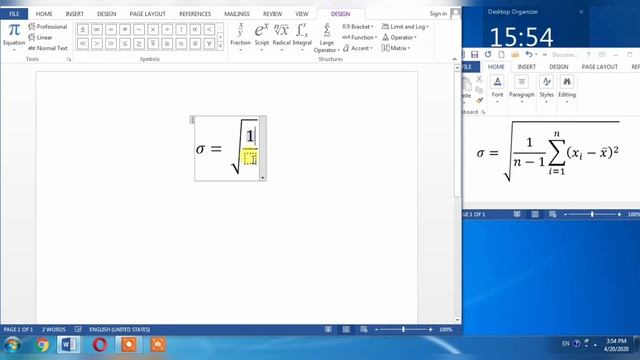Open Paragraph group button in second window
The width and height of the screenshot is (640, 360).
tap(522, 89)
